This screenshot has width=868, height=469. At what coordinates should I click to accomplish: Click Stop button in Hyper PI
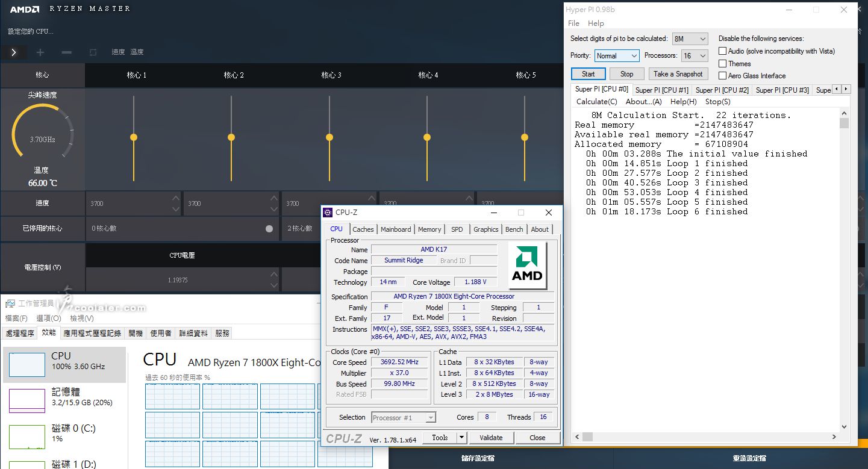coord(626,74)
